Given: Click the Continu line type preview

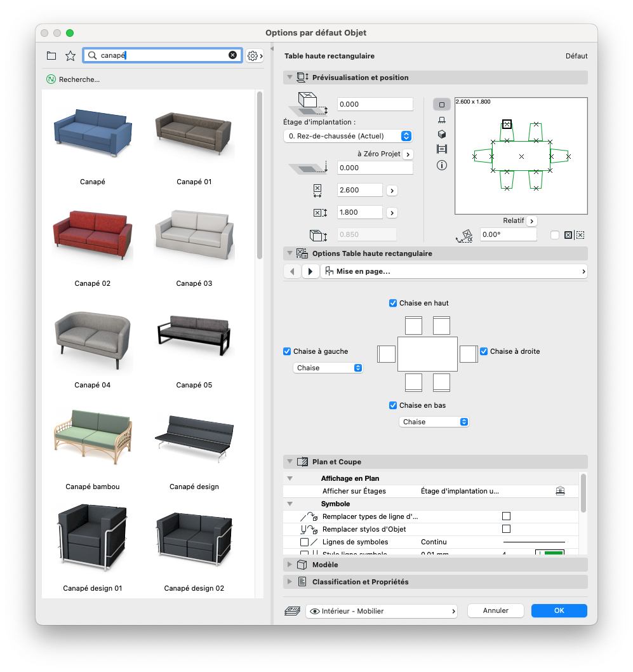Looking at the screenshot, I should pos(534,542).
